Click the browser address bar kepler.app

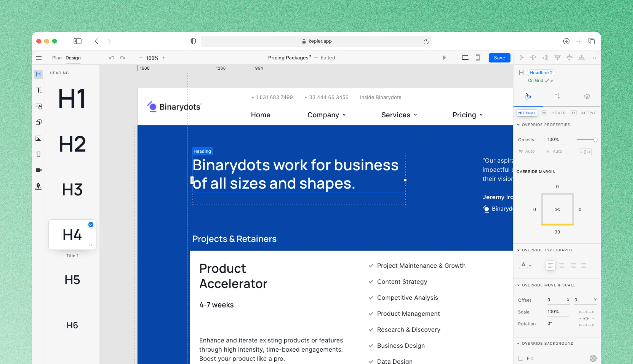tap(316, 41)
